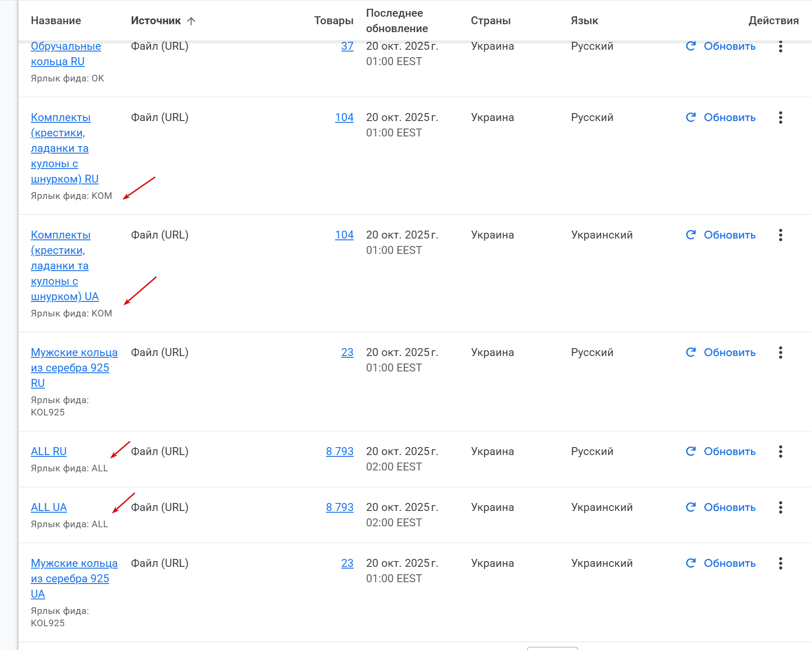Screen dimensions: 812x650
Task: Open three-dot menu for Комплекты UA feed
Action: coord(780,235)
